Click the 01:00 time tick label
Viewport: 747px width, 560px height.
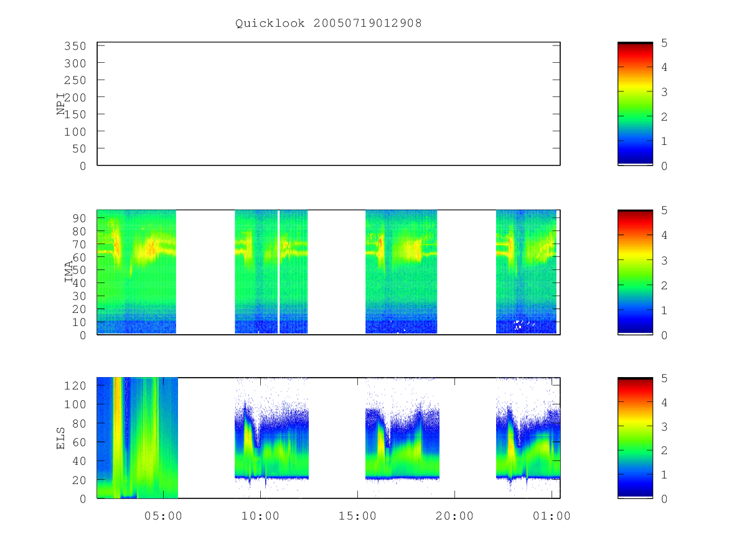[552, 516]
